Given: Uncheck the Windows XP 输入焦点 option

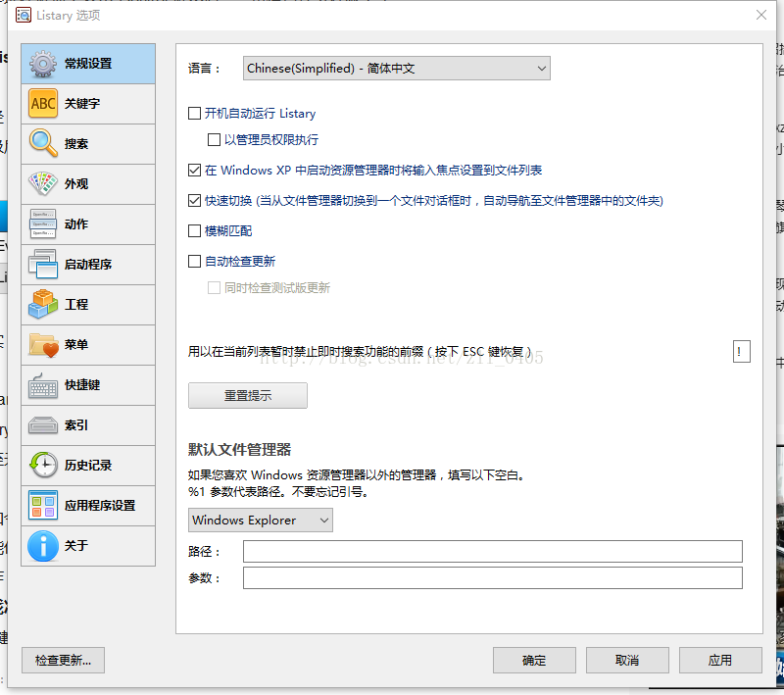Looking at the screenshot, I should point(194,170).
